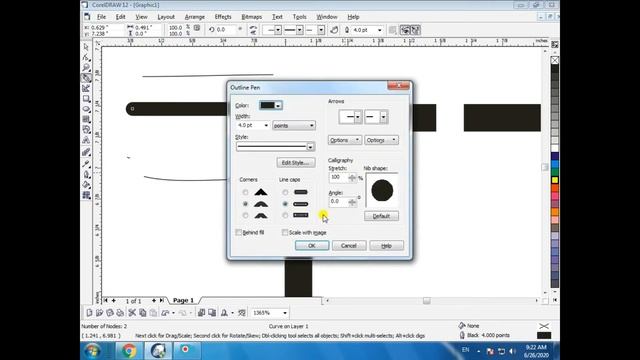Viewport: 640px width, 360px height.
Task: Select the Rectangle tool
Action: pyautogui.click(x=86, y=99)
